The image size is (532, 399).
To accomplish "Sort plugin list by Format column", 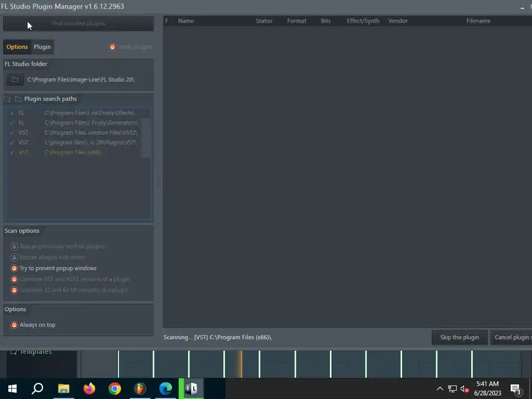I will click(x=297, y=21).
